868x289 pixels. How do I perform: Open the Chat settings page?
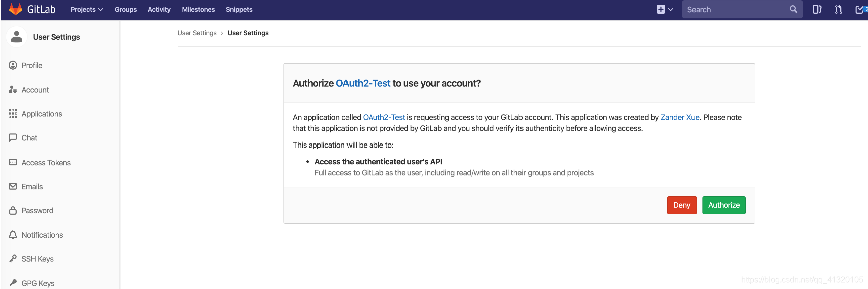pos(29,138)
